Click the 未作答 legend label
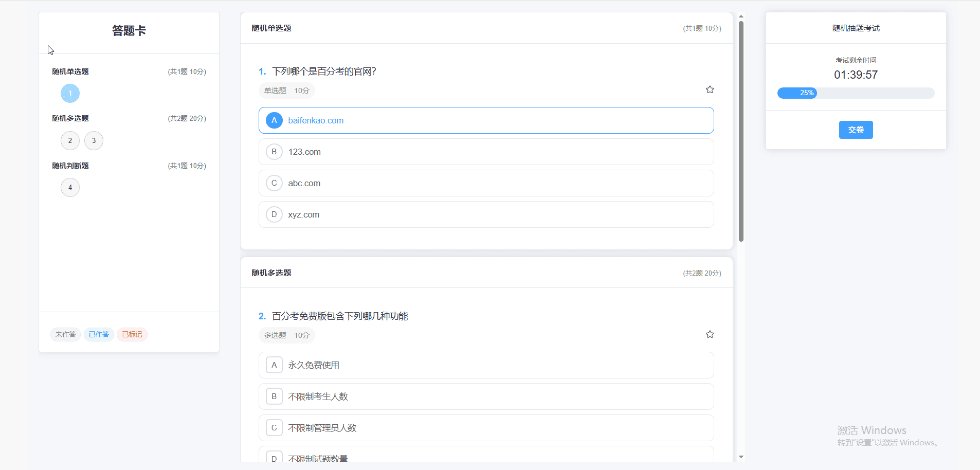980x470 pixels. (x=65, y=334)
